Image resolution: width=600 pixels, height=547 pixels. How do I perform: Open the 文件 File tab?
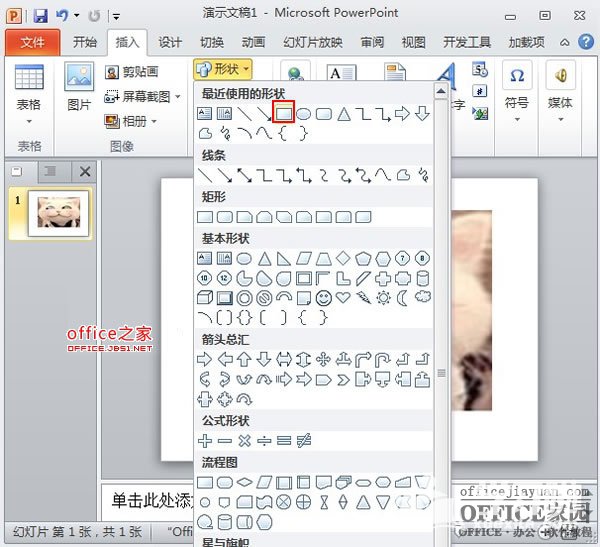pyautogui.click(x=33, y=42)
